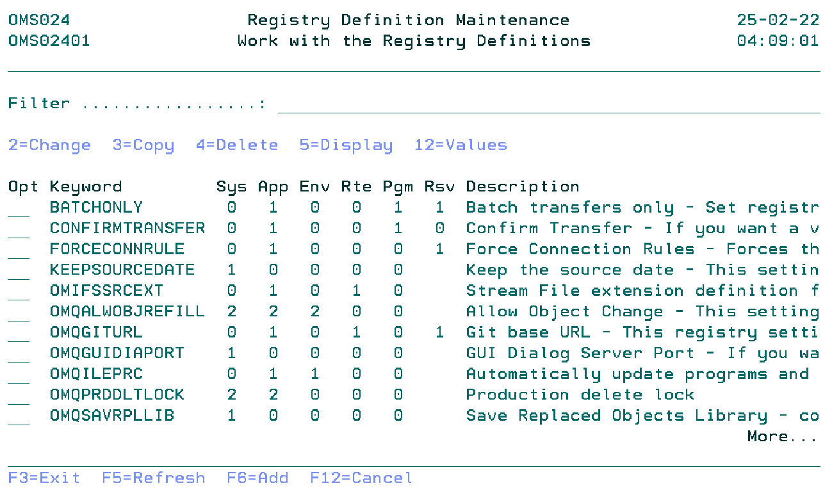Click Opt field next to KEEPSOURCEDATE
Viewport: 832px width, 504px height.
click(19, 270)
